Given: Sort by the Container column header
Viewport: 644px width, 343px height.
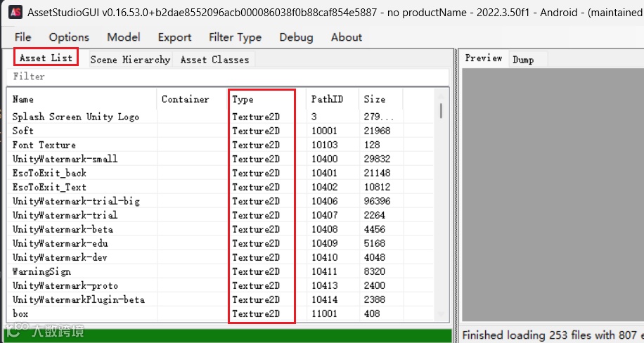Looking at the screenshot, I should pos(192,99).
